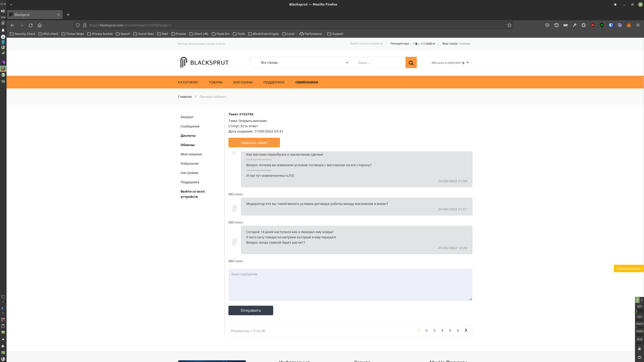Click the Blacksprut logo

click(x=204, y=62)
